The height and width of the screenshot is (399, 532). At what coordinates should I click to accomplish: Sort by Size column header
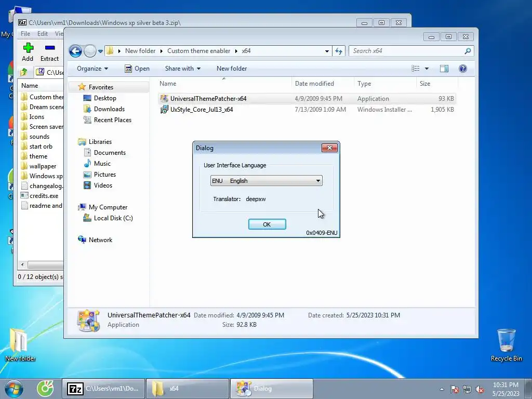tap(437, 84)
